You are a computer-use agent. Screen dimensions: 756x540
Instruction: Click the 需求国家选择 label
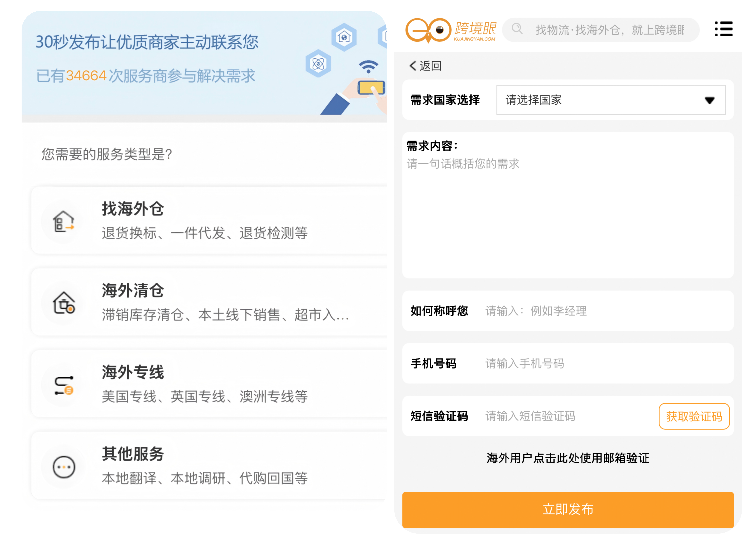pyautogui.click(x=445, y=100)
